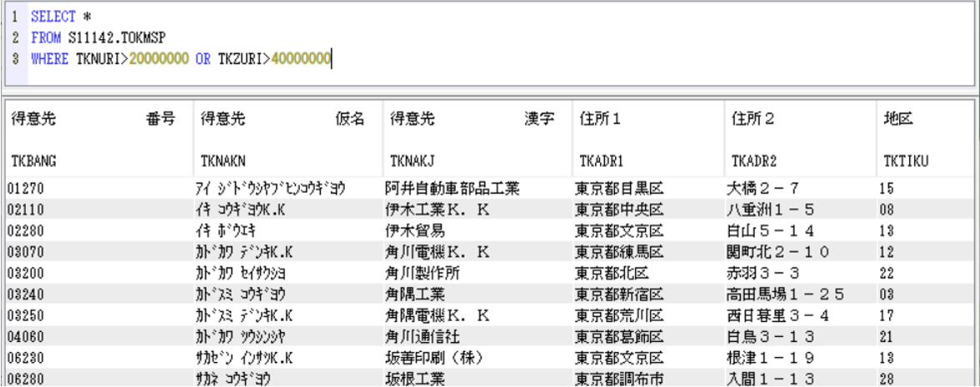The width and height of the screenshot is (980, 387).
Task: Click address cell 高田馬場1-25
Action: [786, 294]
